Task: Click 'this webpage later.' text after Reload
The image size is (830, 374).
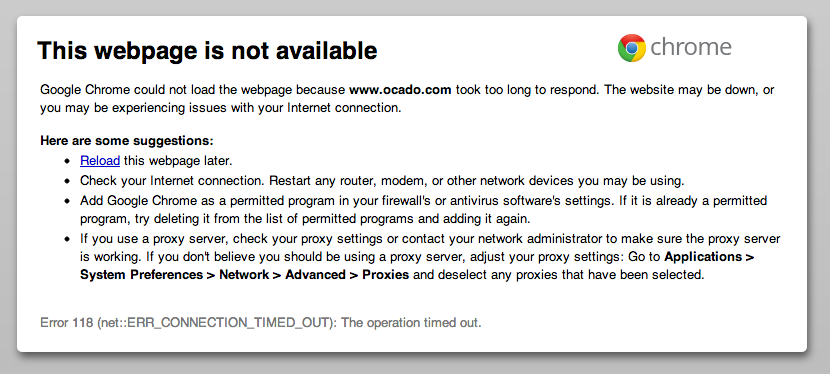Action: point(178,160)
